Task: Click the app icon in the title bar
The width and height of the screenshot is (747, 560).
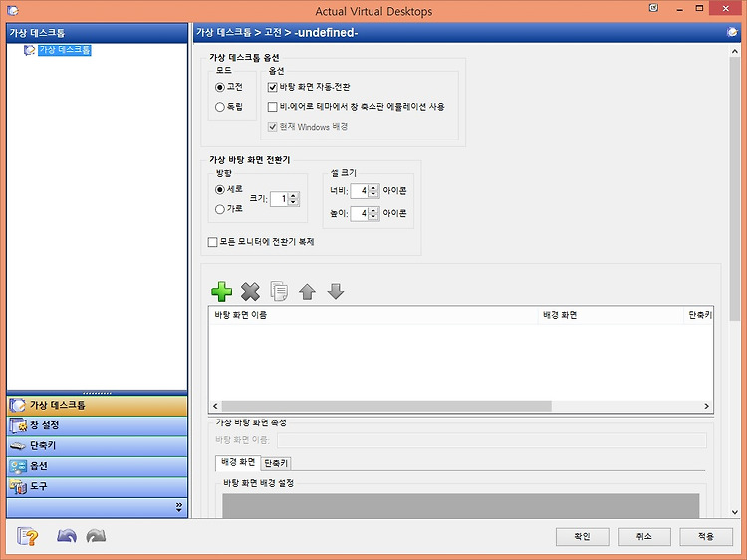Action: tap(13, 10)
